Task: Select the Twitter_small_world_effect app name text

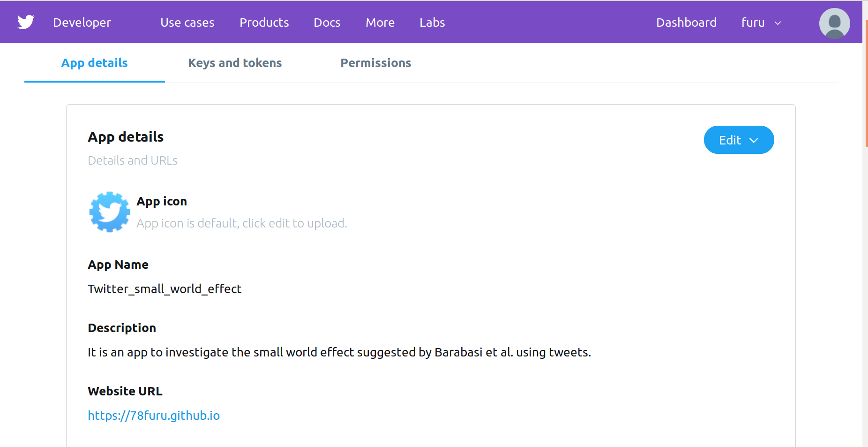Action: [x=165, y=289]
